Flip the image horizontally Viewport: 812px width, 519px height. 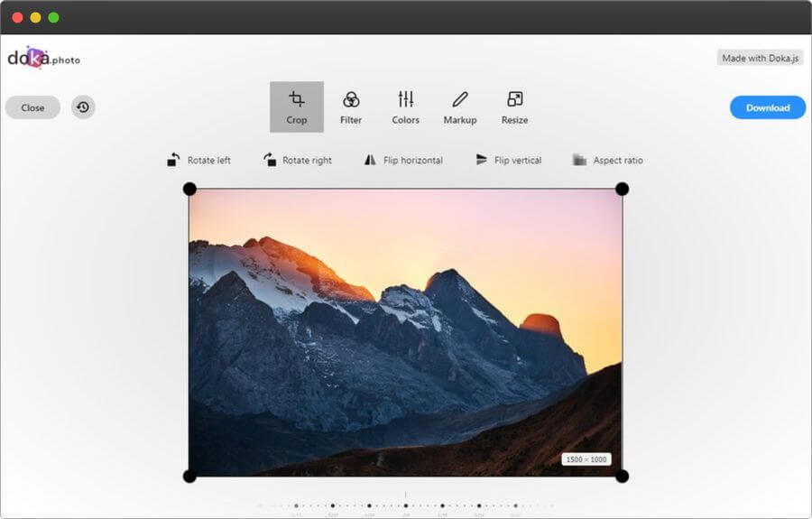pyautogui.click(x=403, y=160)
